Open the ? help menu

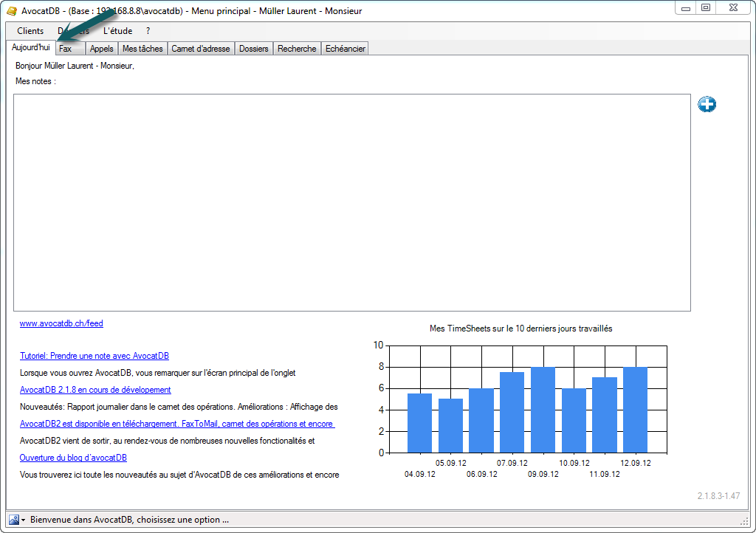tap(148, 31)
